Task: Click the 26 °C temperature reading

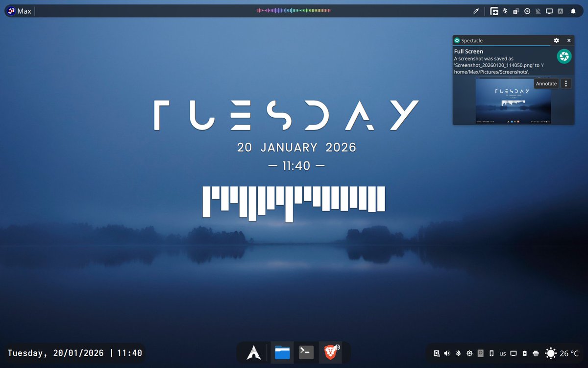Action: (x=569, y=353)
